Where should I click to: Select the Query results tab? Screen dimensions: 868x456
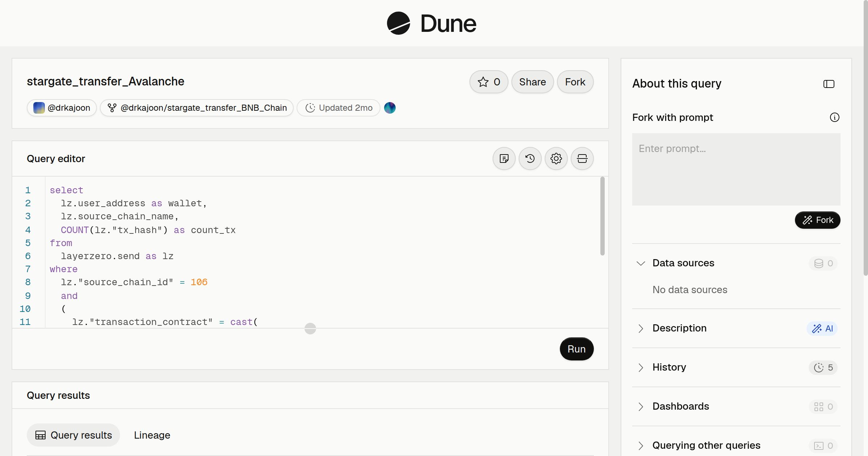click(73, 435)
